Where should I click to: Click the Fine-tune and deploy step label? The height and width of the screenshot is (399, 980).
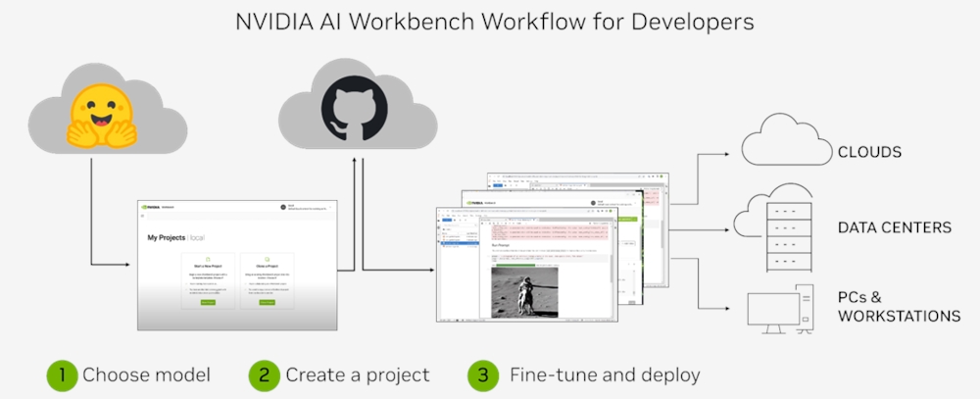click(605, 375)
